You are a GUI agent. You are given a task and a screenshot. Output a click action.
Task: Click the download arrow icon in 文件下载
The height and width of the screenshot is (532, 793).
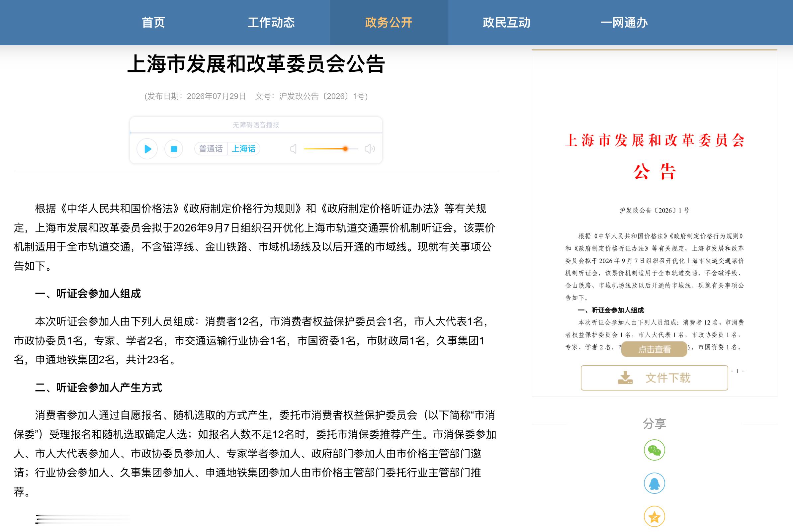pos(625,378)
